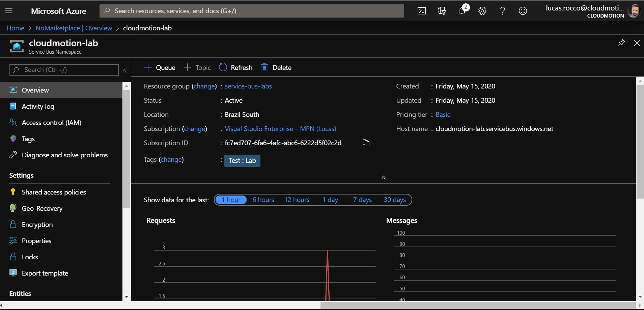Click the Topic toolbar button
The height and width of the screenshot is (310, 644).
[197, 68]
